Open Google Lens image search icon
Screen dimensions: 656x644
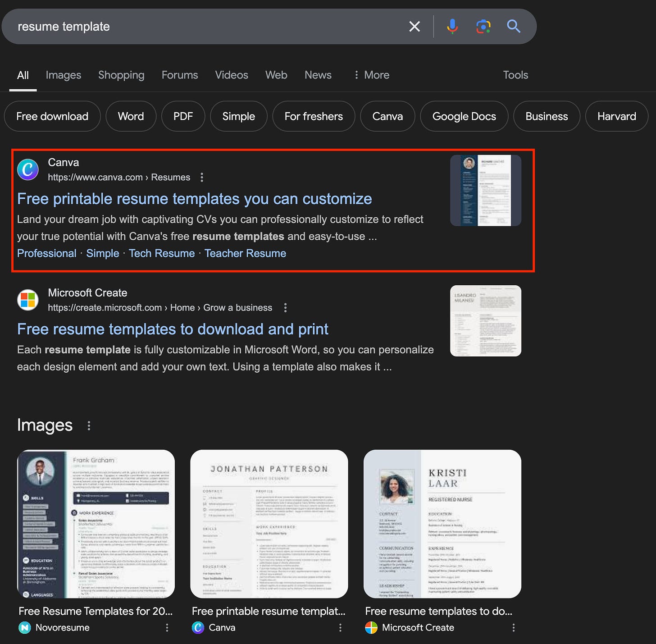click(483, 27)
